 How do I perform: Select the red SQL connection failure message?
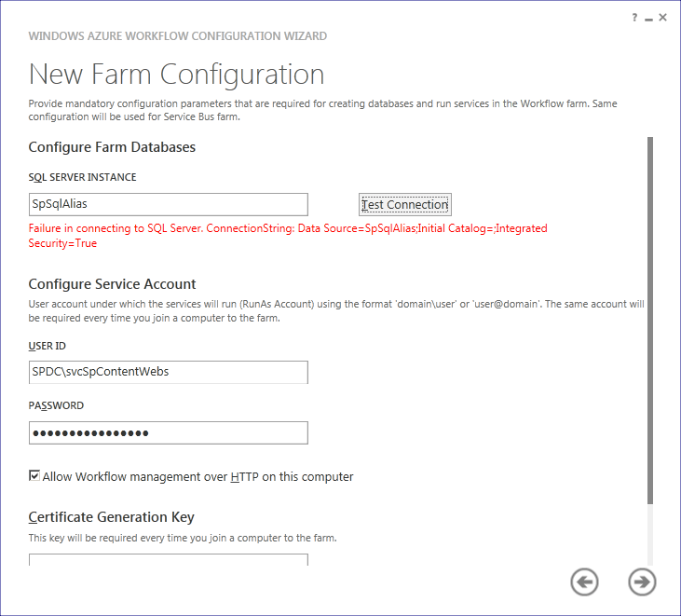(x=288, y=236)
